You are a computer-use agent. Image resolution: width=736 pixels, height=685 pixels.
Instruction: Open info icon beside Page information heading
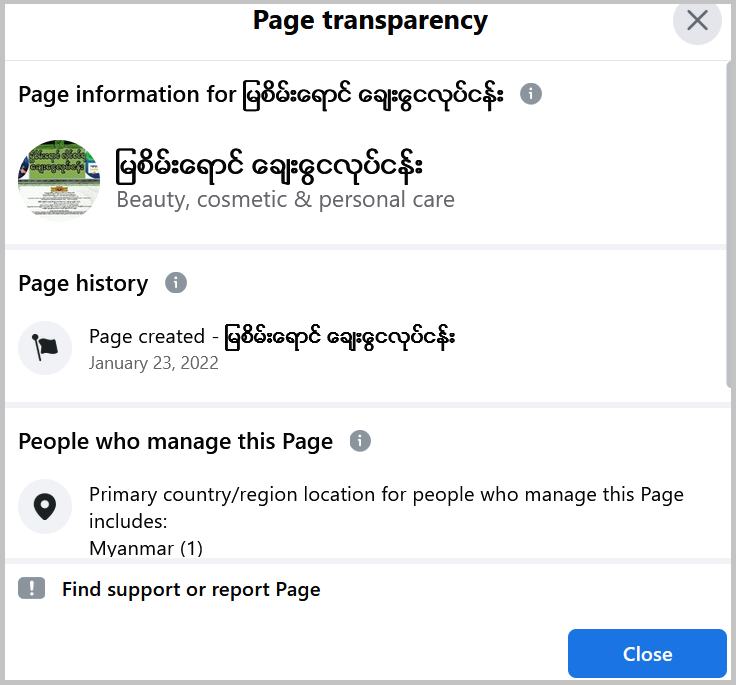coord(531,94)
